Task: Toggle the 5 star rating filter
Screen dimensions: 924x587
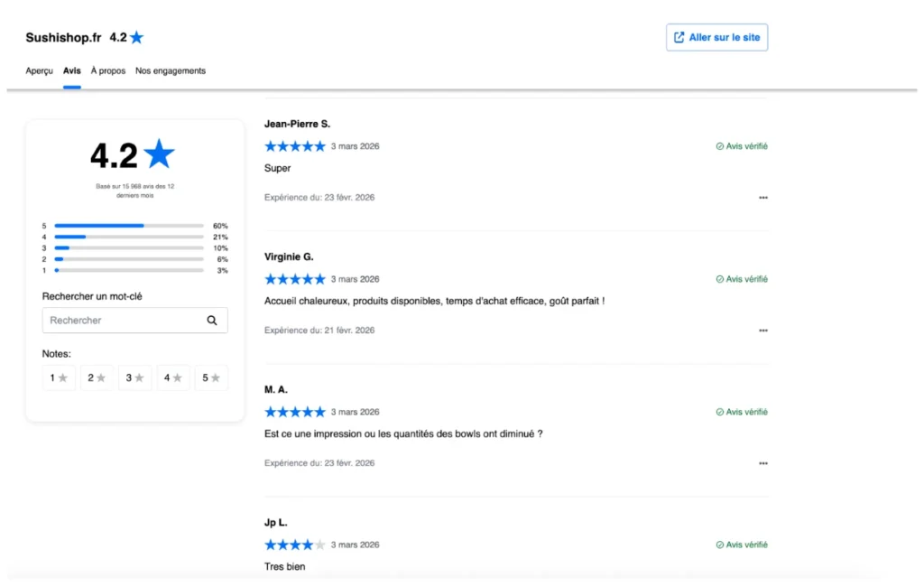Action: point(211,378)
